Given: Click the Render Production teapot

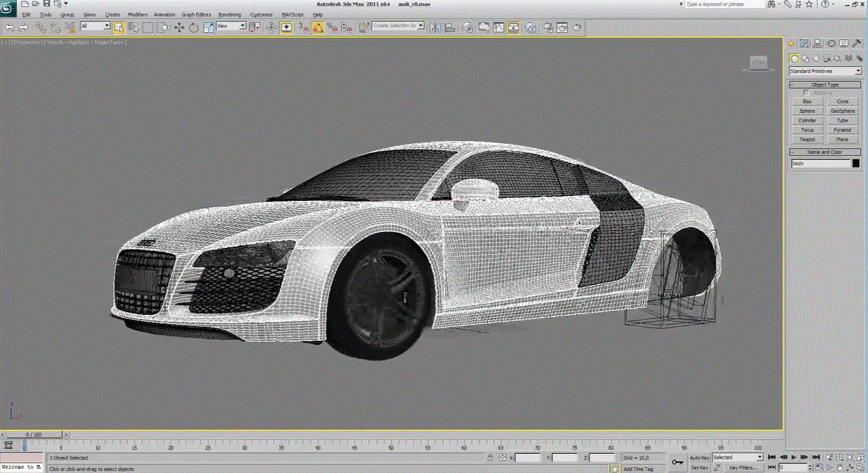Looking at the screenshot, I should pyautogui.click(x=576, y=27).
